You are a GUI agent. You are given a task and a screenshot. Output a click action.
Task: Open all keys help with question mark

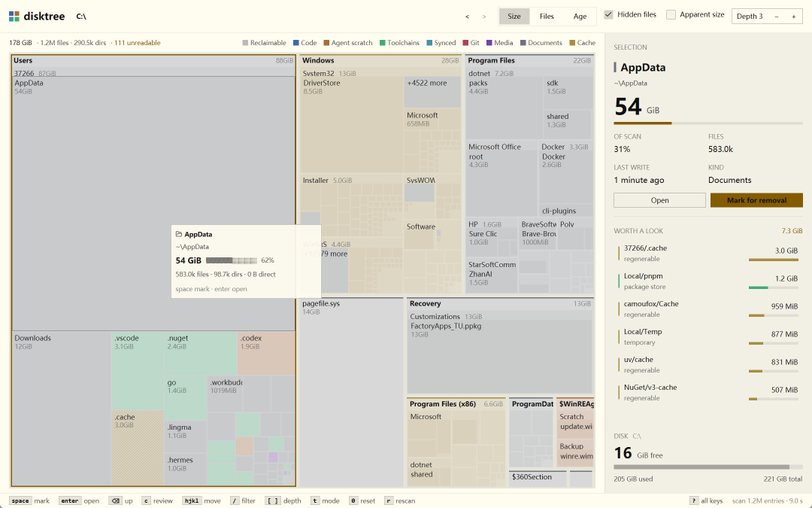pyautogui.click(x=706, y=500)
